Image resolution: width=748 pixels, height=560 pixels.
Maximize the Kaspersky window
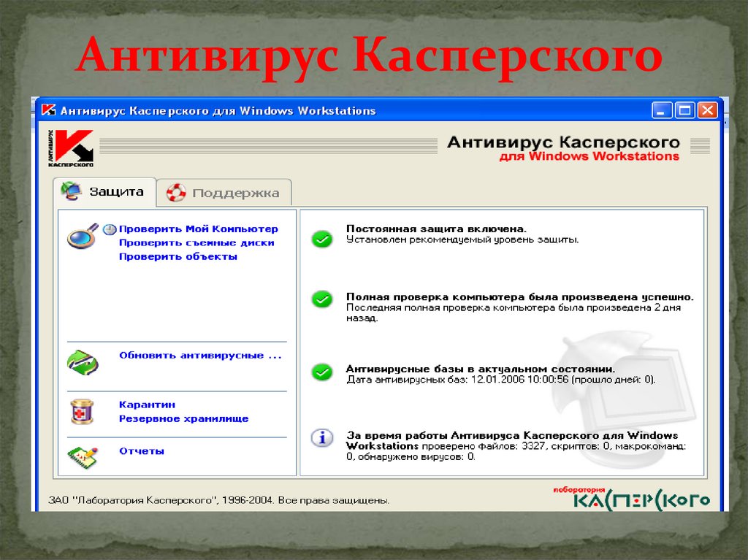point(685,111)
